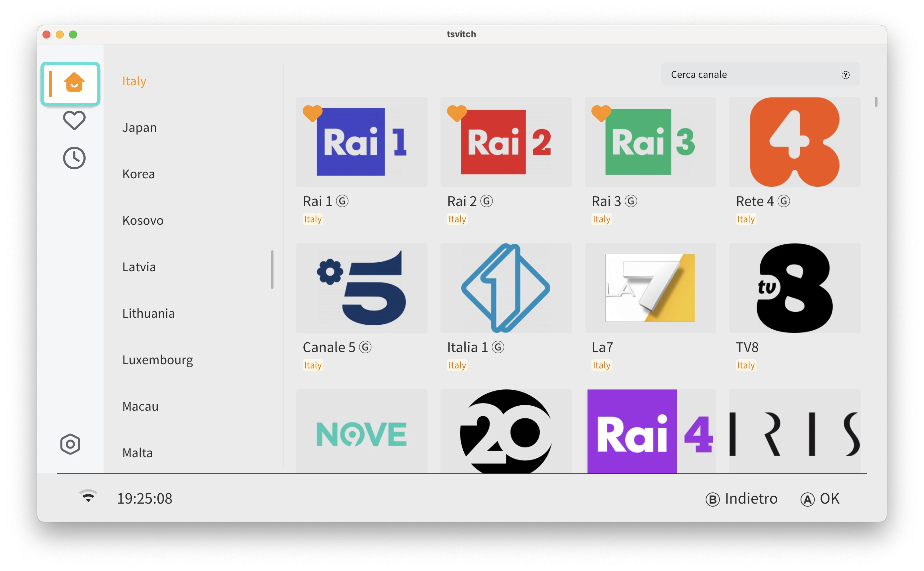Click the TV8 channel name
This screenshot has height=571, width=924.
pos(747,347)
